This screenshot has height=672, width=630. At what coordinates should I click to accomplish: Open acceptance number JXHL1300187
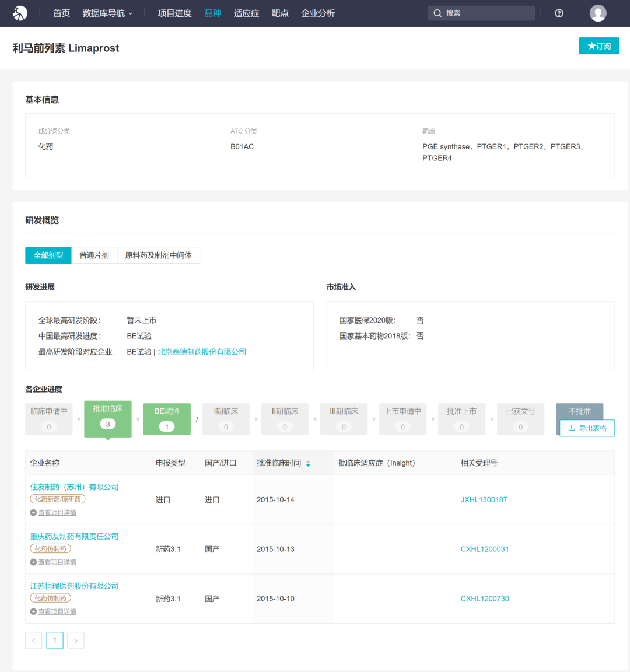[484, 500]
